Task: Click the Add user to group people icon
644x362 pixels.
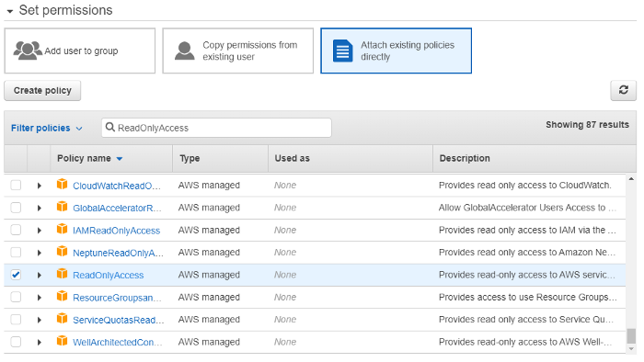Action: pos(28,51)
